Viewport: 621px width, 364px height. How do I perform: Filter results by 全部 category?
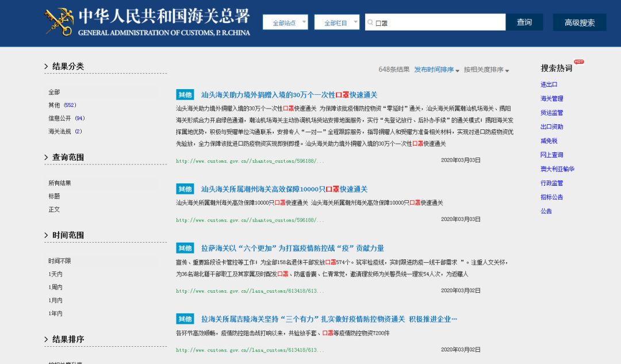point(54,92)
